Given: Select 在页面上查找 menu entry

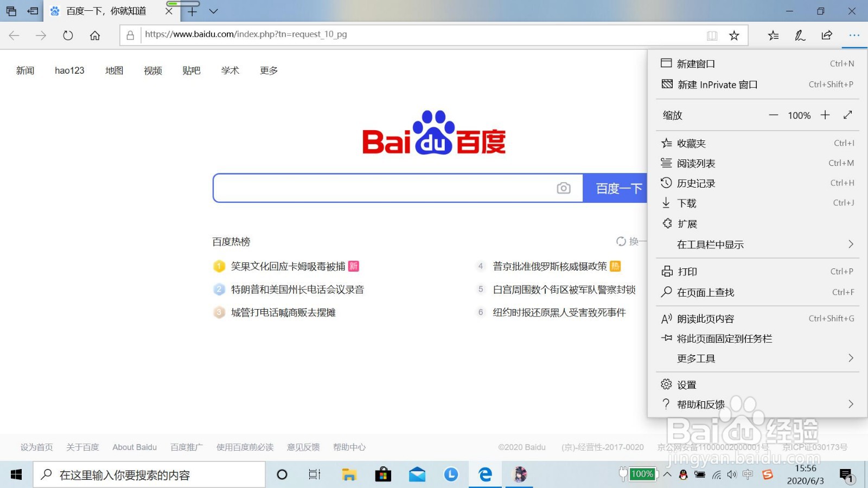Looking at the screenshot, I should tap(757, 292).
